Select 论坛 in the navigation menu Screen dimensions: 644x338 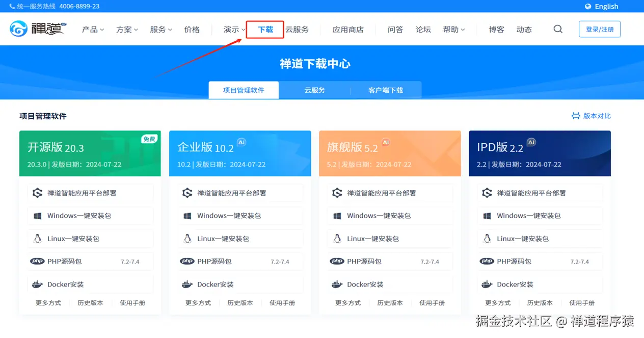tap(423, 29)
